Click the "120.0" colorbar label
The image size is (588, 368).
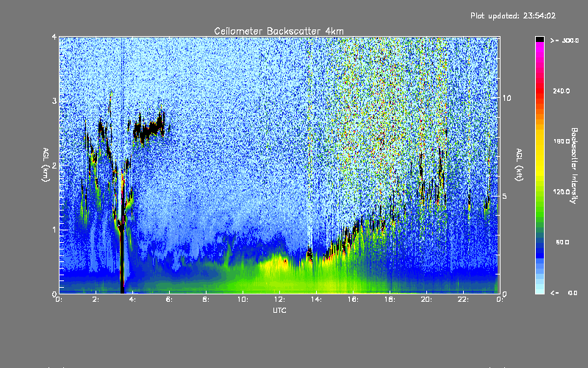click(562, 191)
